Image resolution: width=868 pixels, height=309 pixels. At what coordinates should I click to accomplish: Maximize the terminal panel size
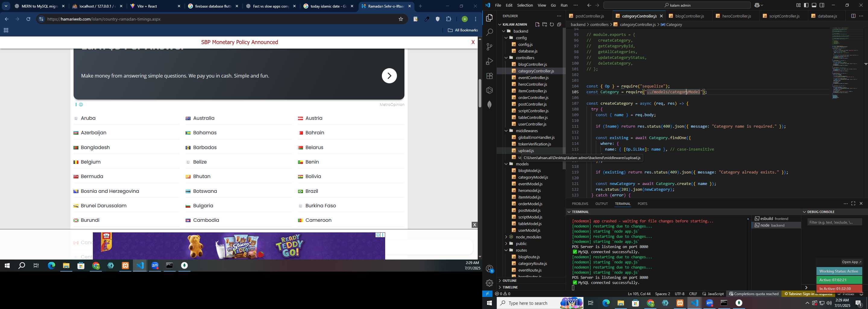853,203
